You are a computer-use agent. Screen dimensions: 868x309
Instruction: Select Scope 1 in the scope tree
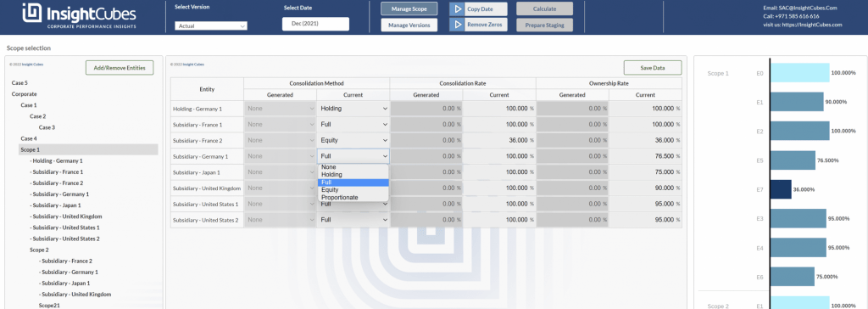coord(88,149)
